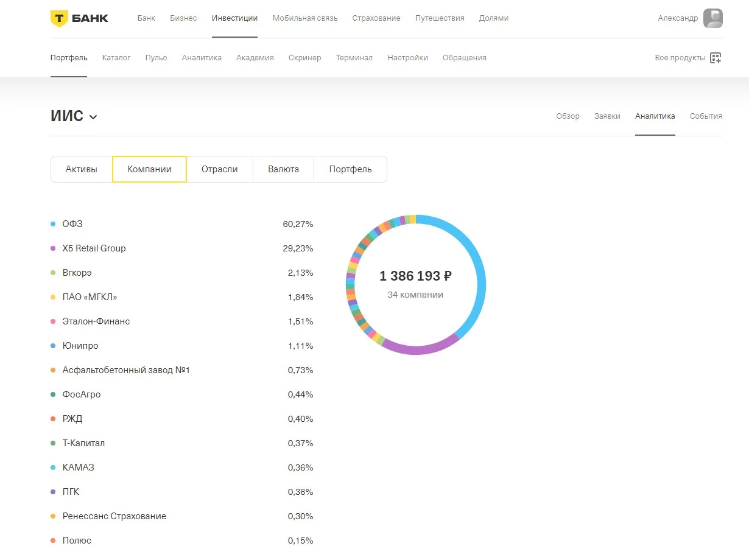Click the РЖД row
The image size is (749, 560).
pyautogui.click(x=181, y=419)
